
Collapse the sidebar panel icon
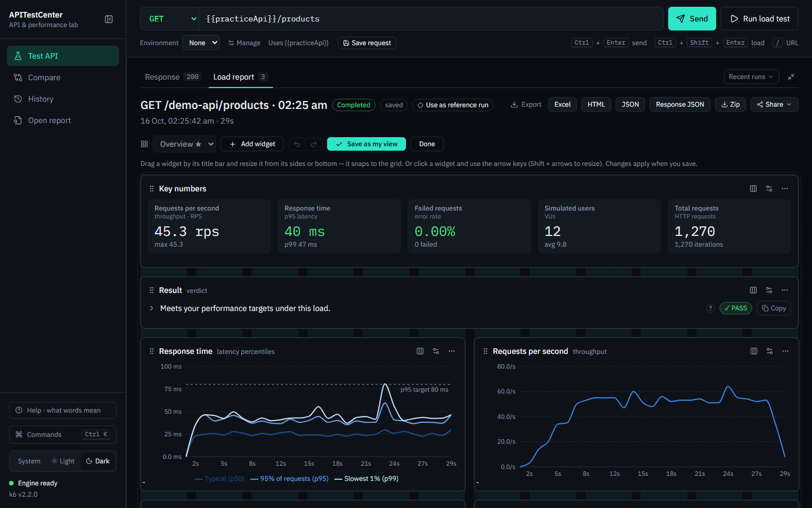(x=109, y=19)
